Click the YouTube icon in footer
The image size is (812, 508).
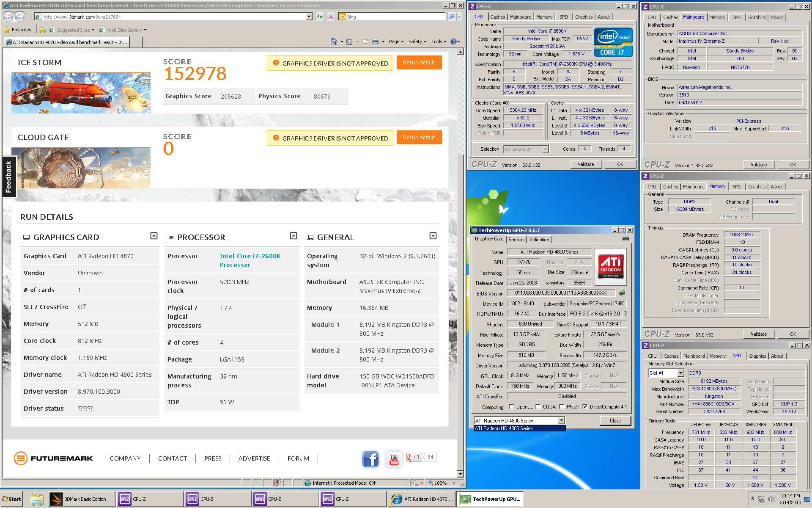click(394, 459)
